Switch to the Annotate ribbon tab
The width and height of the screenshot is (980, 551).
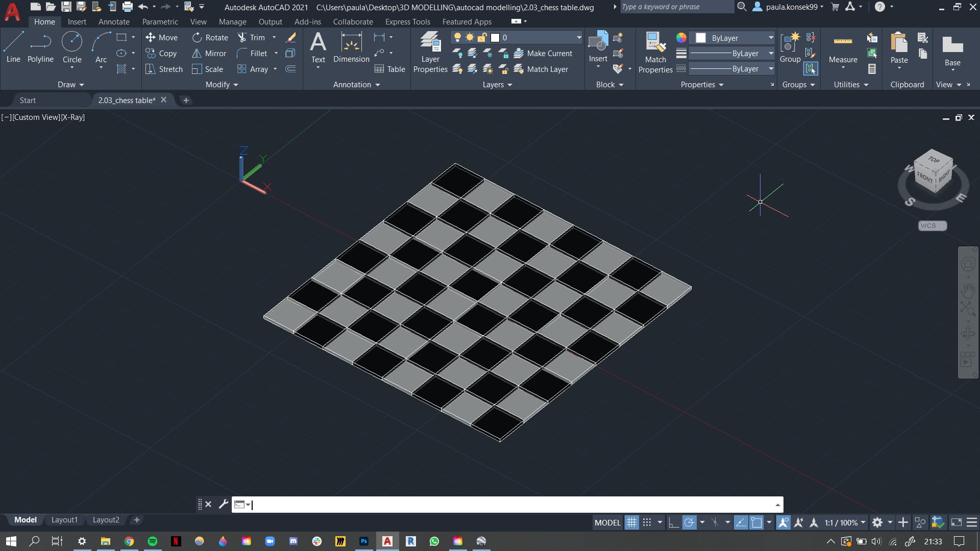(x=112, y=21)
